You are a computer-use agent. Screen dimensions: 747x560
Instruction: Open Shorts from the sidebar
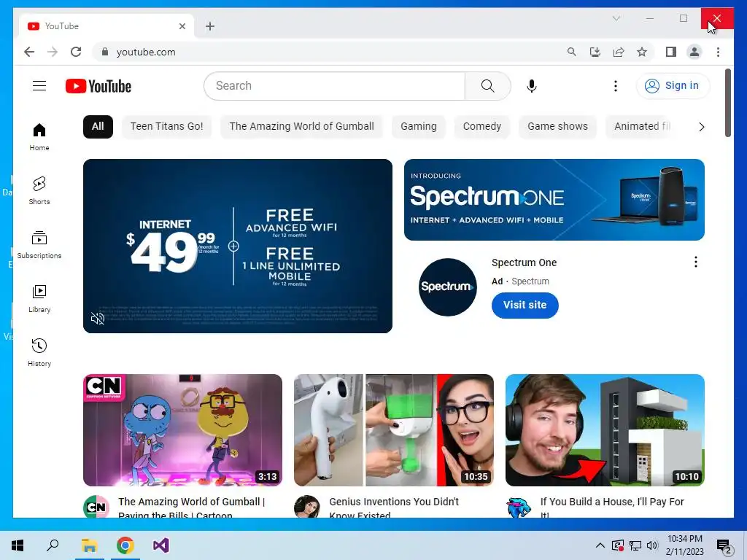coord(39,191)
